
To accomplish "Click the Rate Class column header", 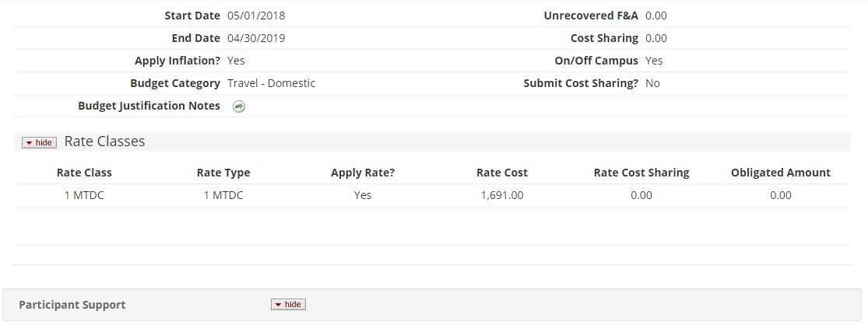I will coord(84,173).
